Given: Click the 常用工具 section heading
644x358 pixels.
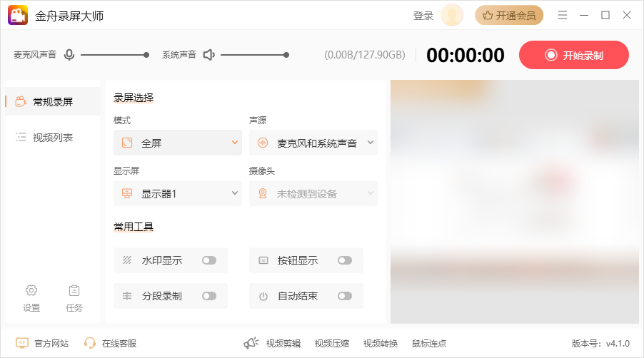Looking at the screenshot, I should pos(134,226).
